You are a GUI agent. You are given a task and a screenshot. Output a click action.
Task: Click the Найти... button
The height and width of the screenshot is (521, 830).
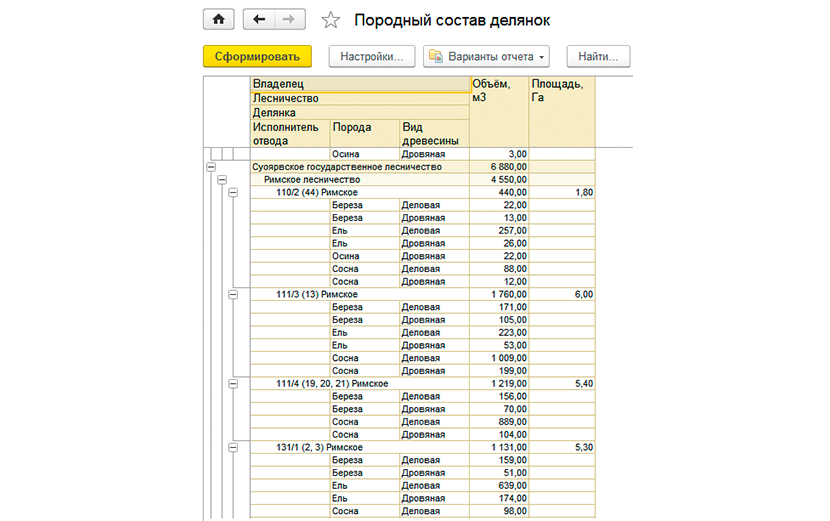pos(598,56)
